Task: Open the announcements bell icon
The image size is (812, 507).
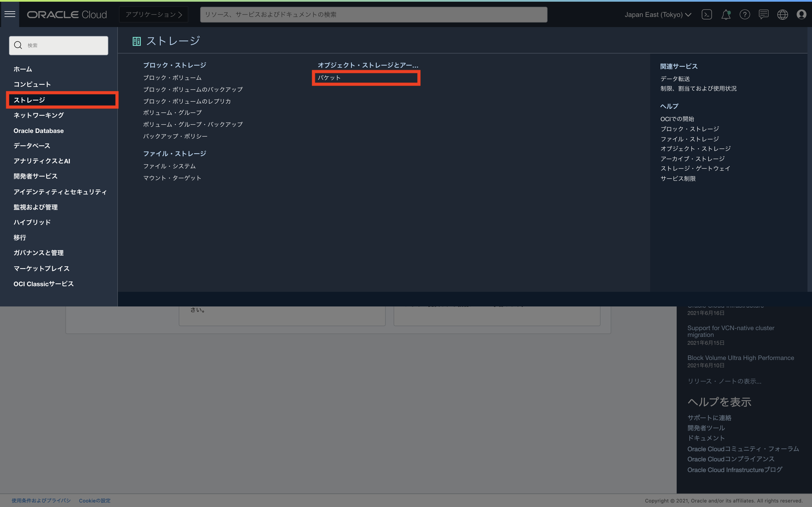Action: pos(726,14)
